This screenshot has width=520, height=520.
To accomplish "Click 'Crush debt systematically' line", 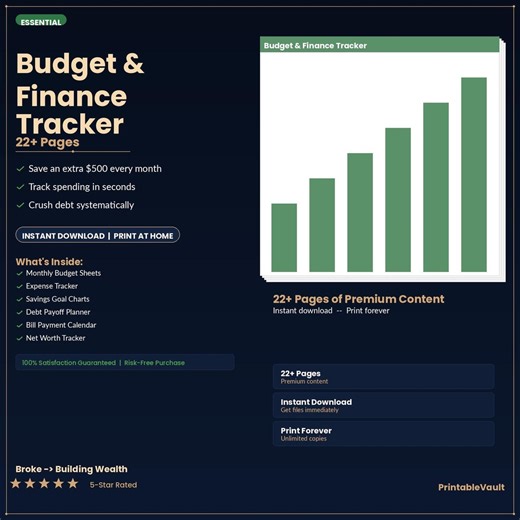I will [81, 205].
